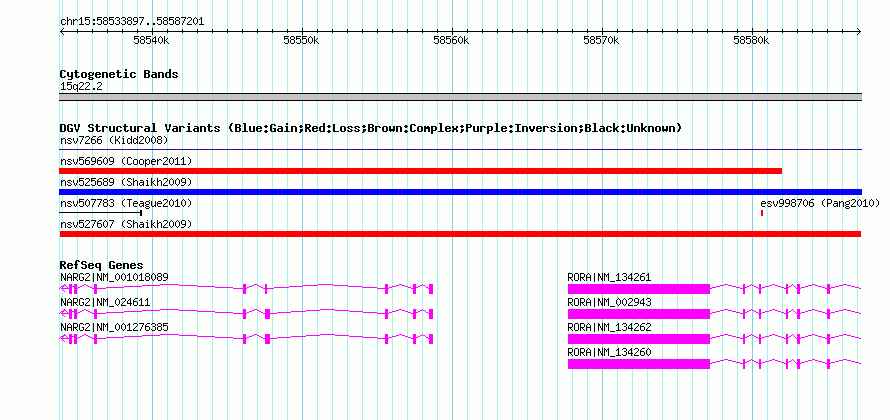This screenshot has width=890, height=420.
Task: Click the 58570k ruler tick label
Action: click(601, 40)
